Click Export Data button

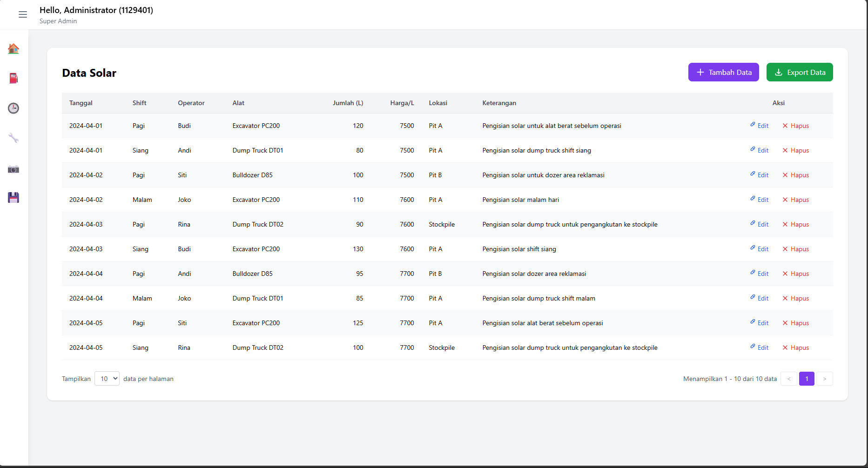[x=799, y=72]
